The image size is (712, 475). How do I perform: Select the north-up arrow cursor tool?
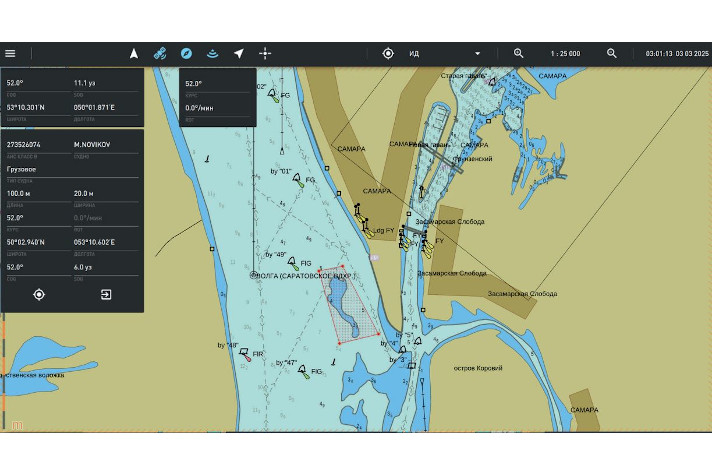[x=134, y=53]
